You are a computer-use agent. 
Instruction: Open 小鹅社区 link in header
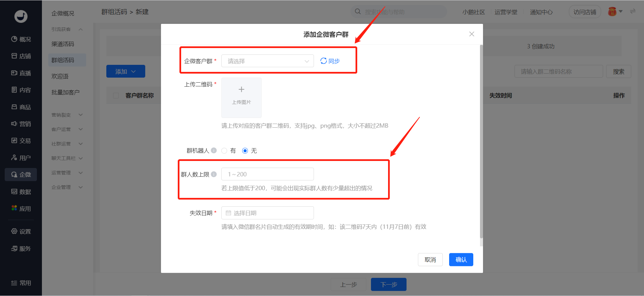point(474,12)
